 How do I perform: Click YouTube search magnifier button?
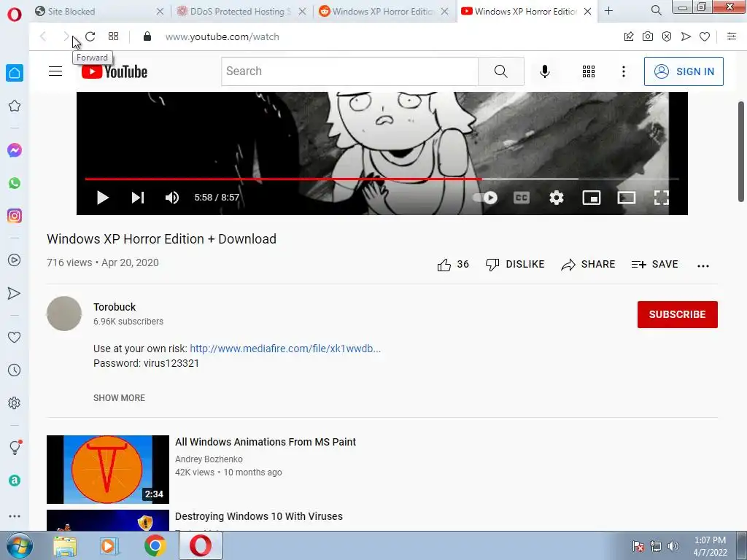[x=500, y=71]
